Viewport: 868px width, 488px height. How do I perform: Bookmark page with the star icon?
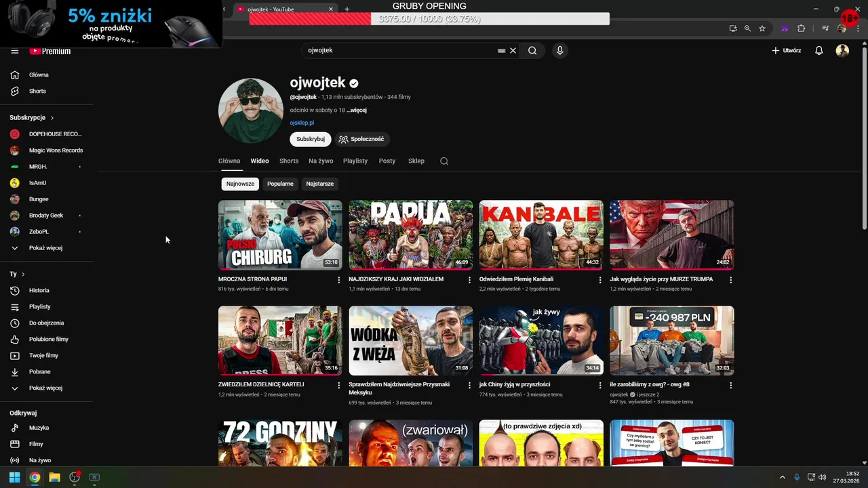pyautogui.click(x=762, y=28)
